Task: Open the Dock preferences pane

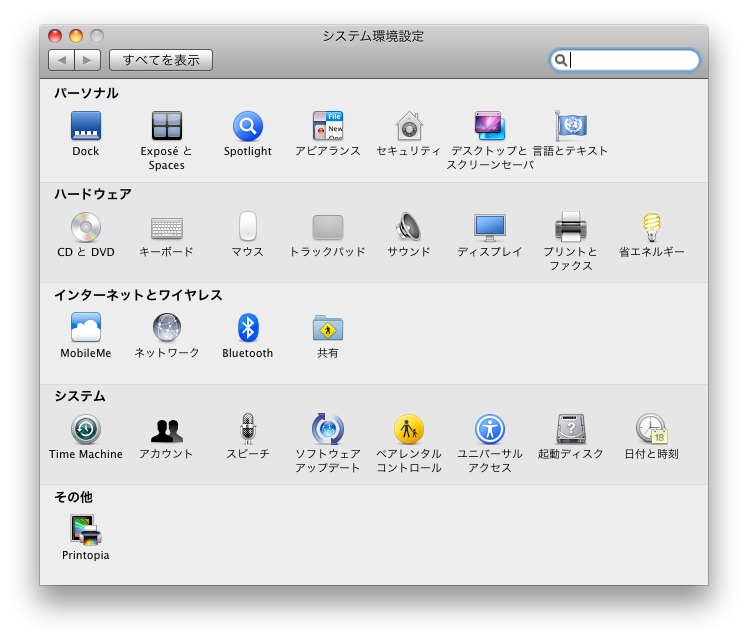Action: pos(86,127)
